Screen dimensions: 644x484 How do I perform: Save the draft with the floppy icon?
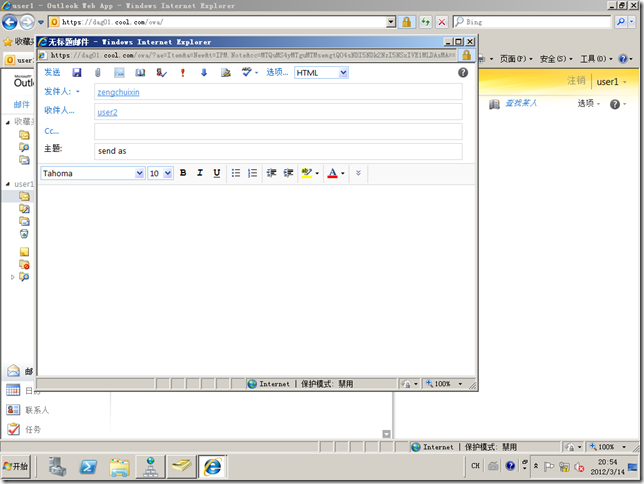coord(77,73)
